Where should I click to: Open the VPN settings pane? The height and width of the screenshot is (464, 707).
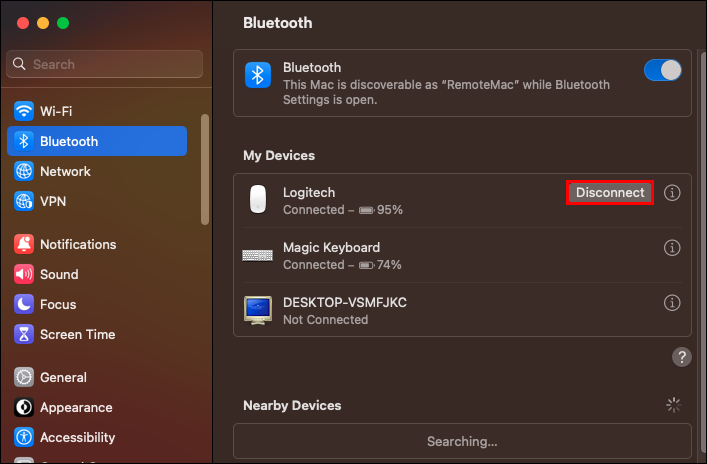[x=53, y=201]
